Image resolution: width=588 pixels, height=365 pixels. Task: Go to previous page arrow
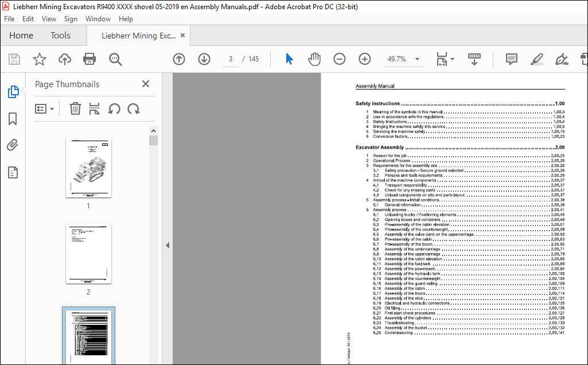179,59
